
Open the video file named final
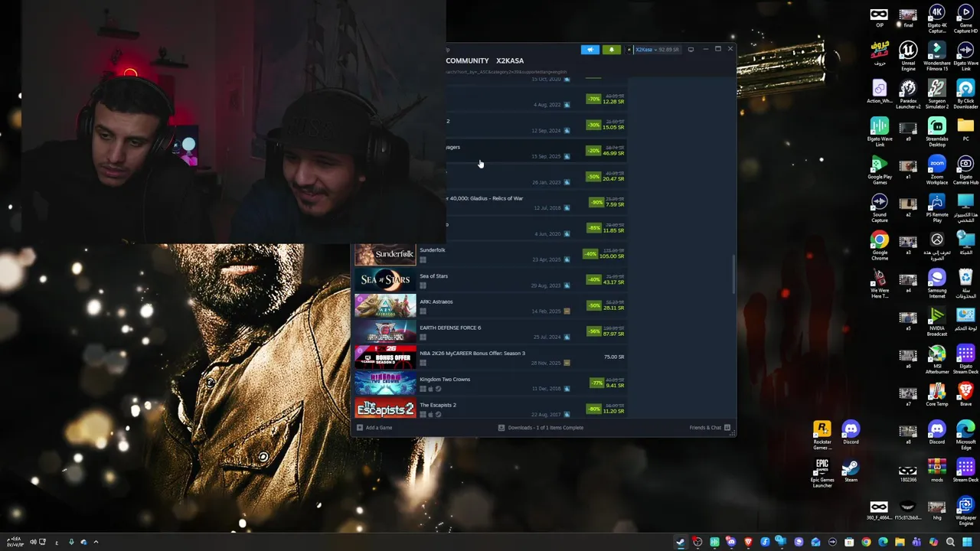pos(908,17)
